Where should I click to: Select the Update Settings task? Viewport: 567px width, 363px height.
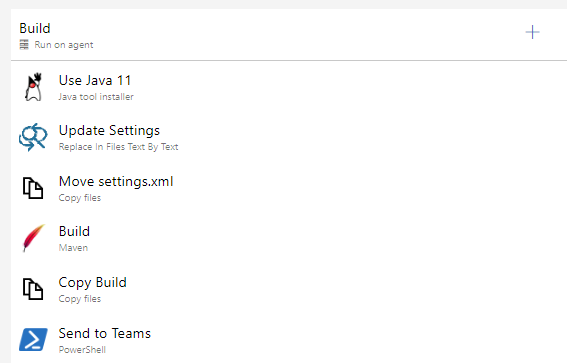pos(289,137)
